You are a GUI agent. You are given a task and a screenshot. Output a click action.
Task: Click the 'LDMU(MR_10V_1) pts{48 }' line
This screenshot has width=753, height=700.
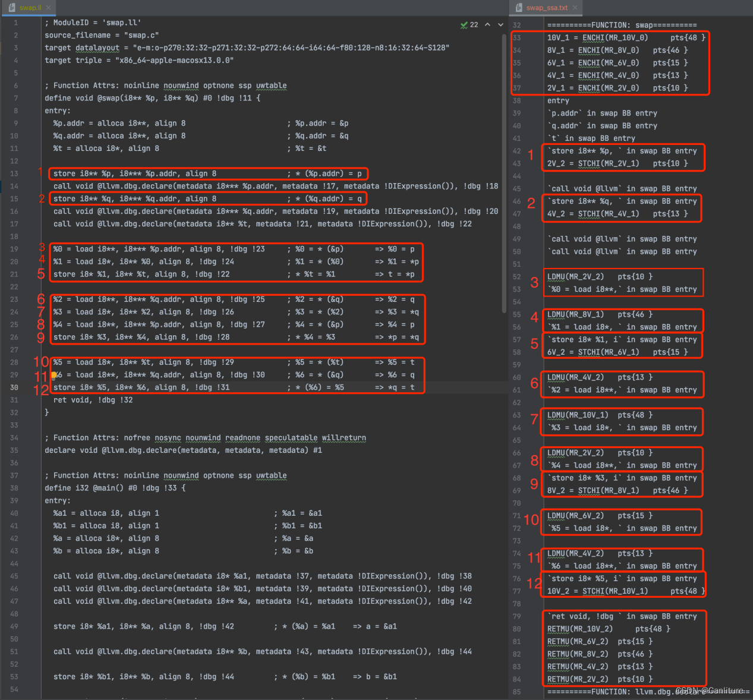click(x=600, y=415)
